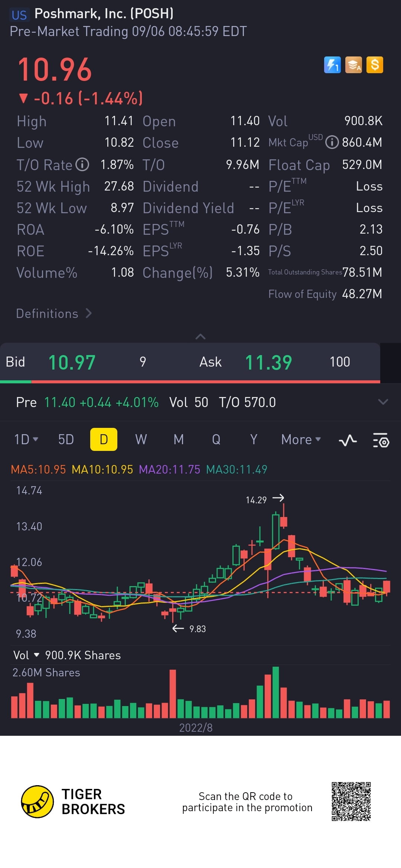Tap the Flow of Equity 48.27M
Image resolution: width=401 pixels, height=868 pixels.
pyautogui.click(x=325, y=294)
